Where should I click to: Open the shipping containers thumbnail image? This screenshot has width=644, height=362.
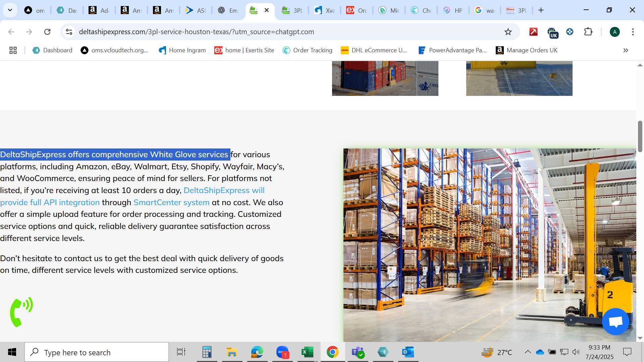click(385, 78)
